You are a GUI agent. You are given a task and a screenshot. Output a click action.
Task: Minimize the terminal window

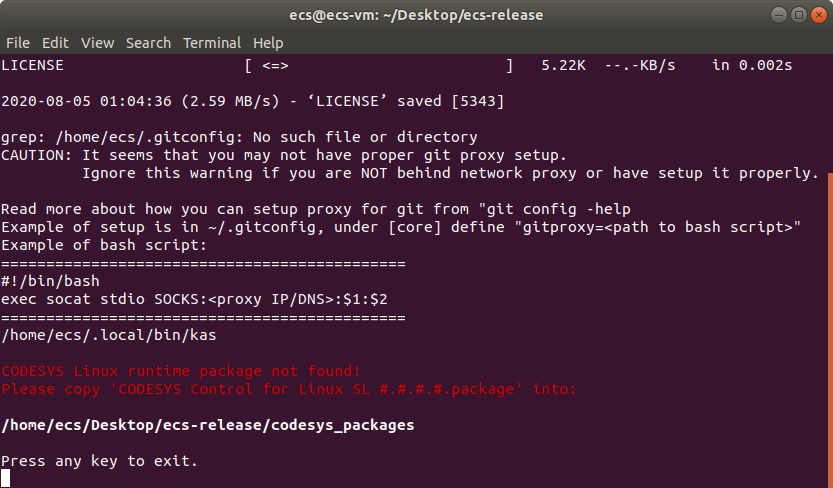click(x=778, y=15)
